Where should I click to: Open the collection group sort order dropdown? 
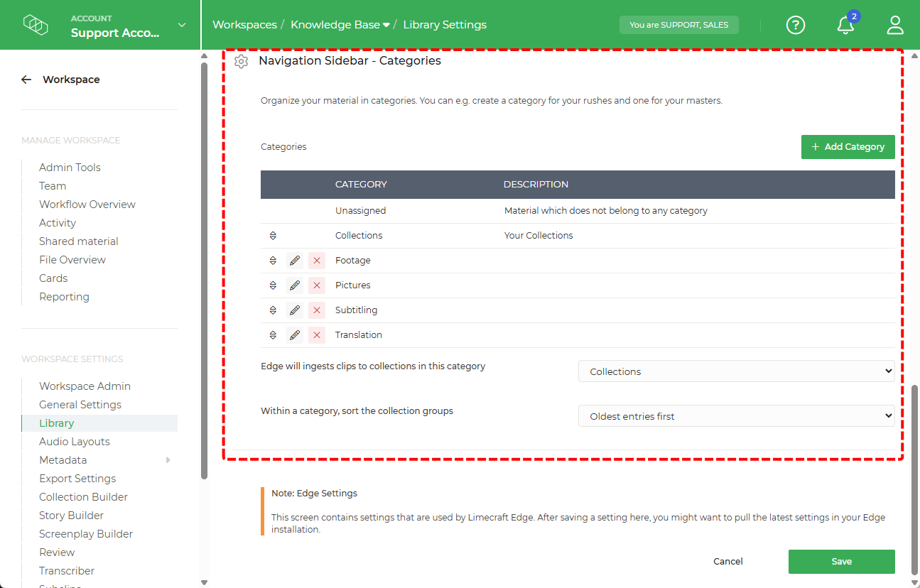pos(736,415)
